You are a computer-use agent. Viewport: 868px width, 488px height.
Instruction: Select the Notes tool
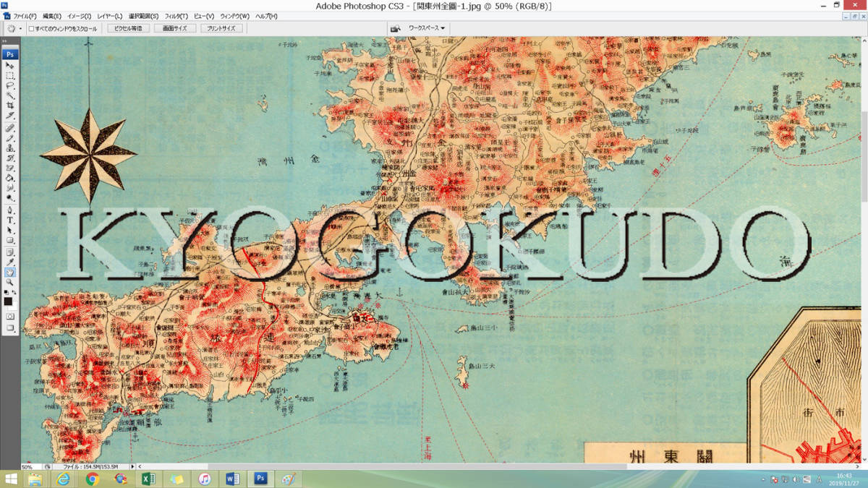pyautogui.click(x=10, y=252)
